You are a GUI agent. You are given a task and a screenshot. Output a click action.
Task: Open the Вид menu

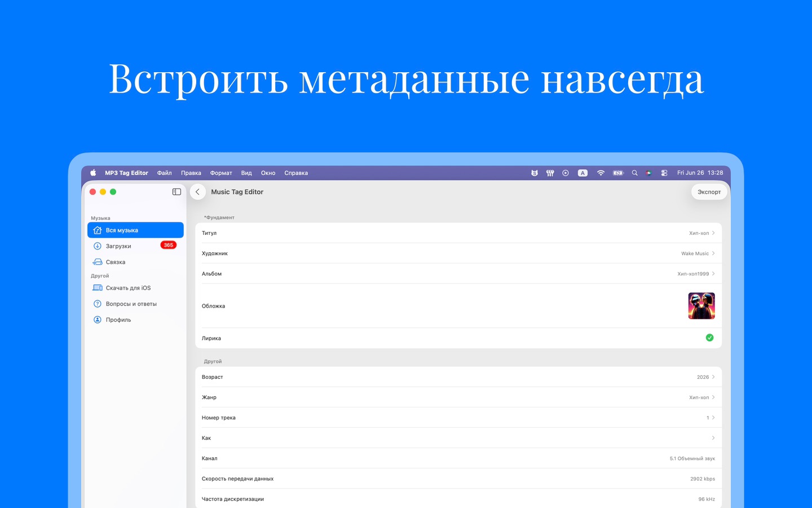pos(246,173)
